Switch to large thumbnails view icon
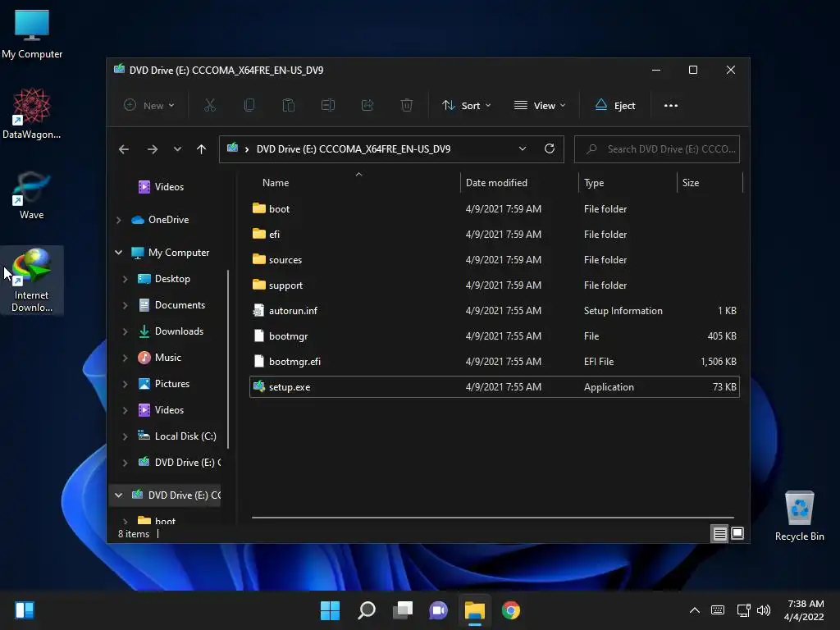Viewport: 840px width, 630px height. 737,533
